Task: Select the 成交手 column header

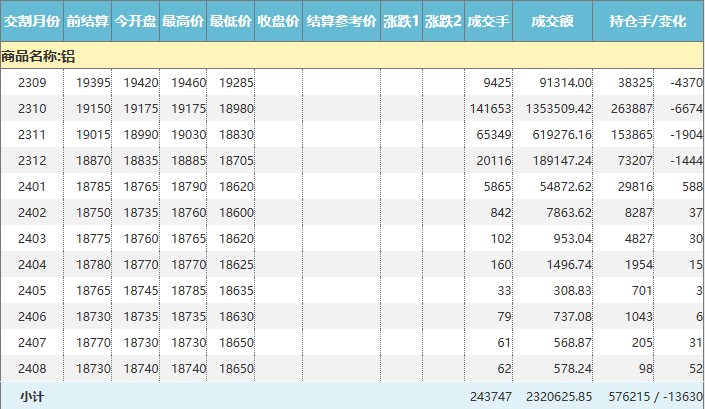Action: 488,21
